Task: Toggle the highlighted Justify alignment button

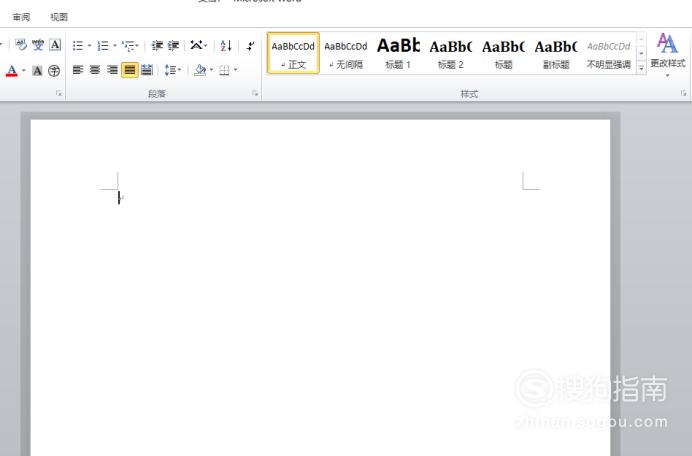Action: point(130,70)
